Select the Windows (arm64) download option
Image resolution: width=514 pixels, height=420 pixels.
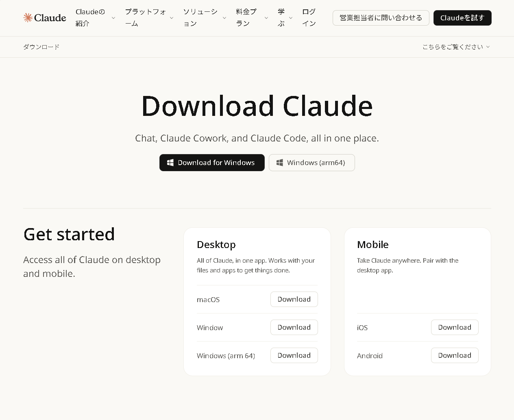(x=311, y=162)
